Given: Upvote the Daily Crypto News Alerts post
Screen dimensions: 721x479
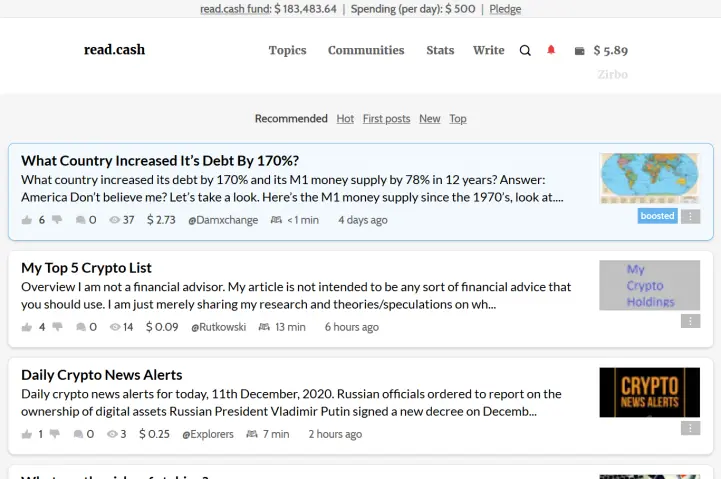Looking at the screenshot, I should coord(27,434).
